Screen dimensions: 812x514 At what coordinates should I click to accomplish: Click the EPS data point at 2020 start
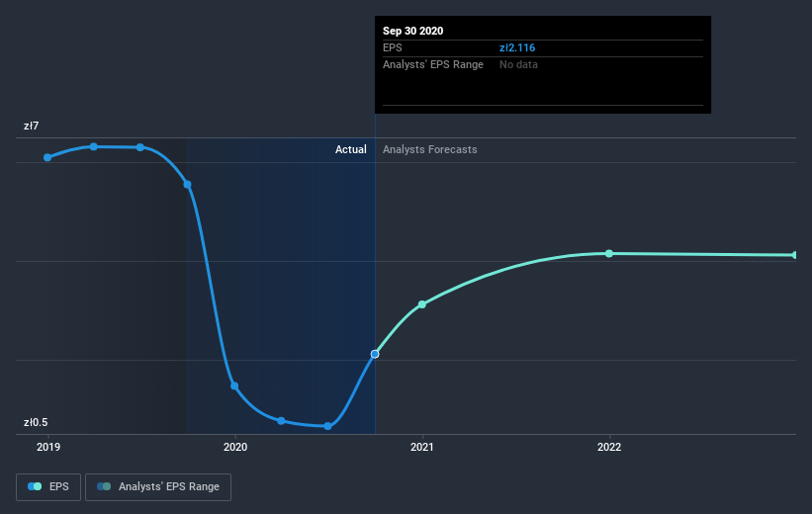234,386
